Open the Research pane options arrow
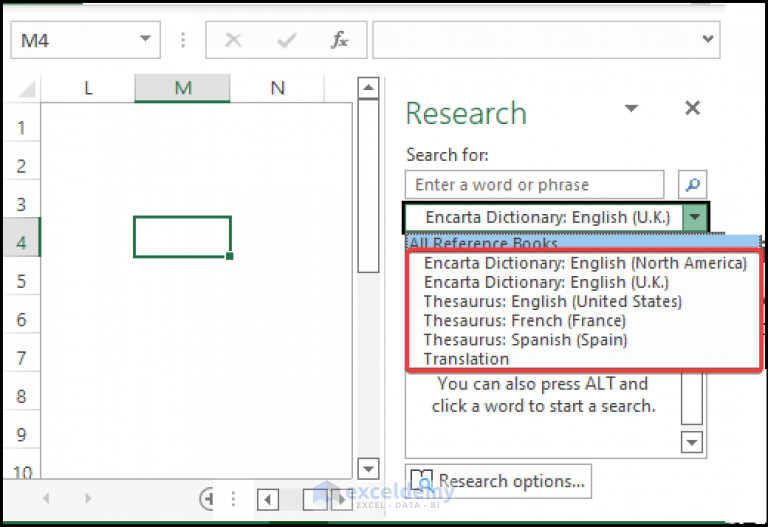 coord(631,108)
